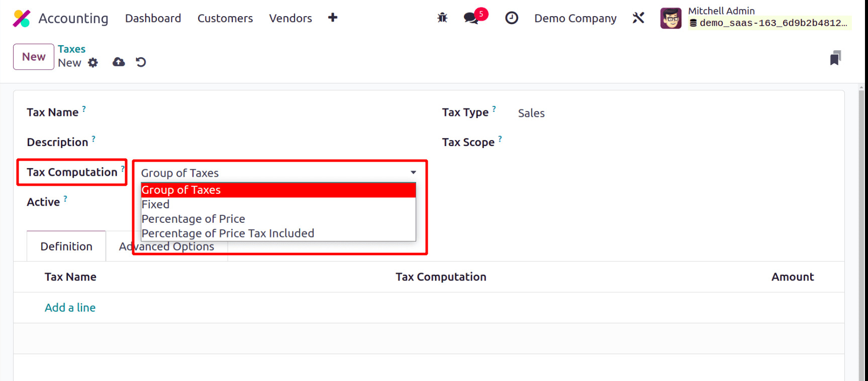Click the Accounting app logo icon
This screenshot has width=868, height=381.
(x=22, y=19)
